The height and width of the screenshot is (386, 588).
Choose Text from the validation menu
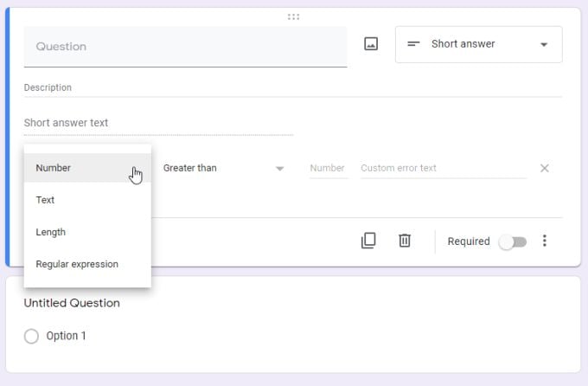click(46, 200)
